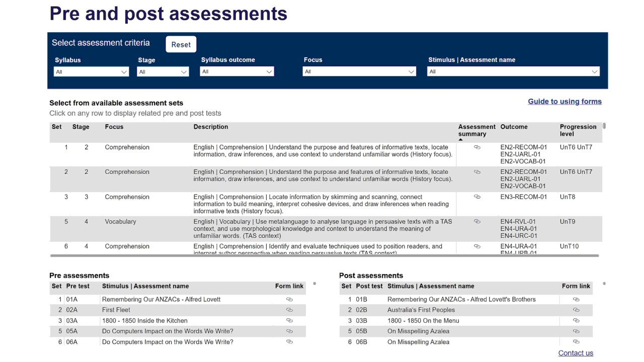
Task: Select "Alfred Lovett's Brothers" post assessment name
Action: pos(461,299)
